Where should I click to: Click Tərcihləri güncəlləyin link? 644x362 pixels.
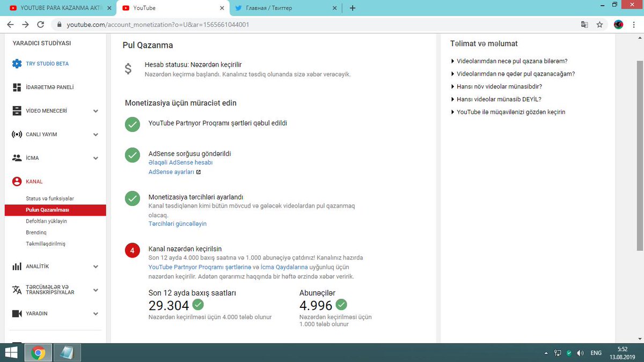pyautogui.click(x=178, y=224)
